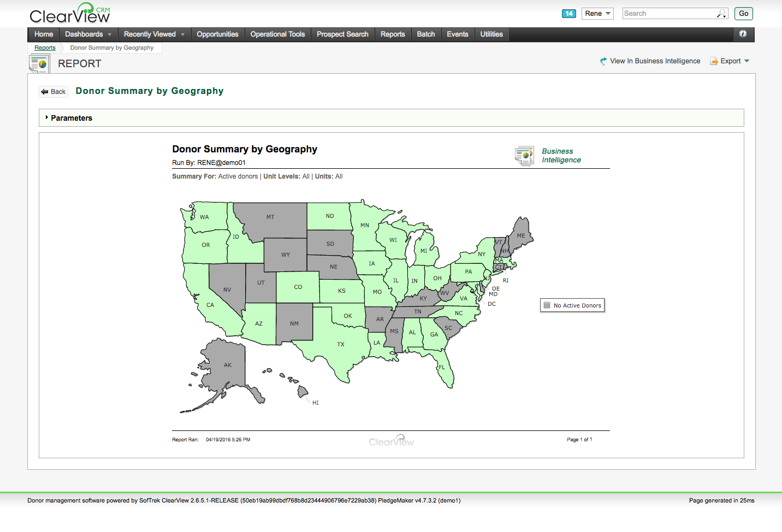Click the gray No Active Donors swatch

pos(547,305)
